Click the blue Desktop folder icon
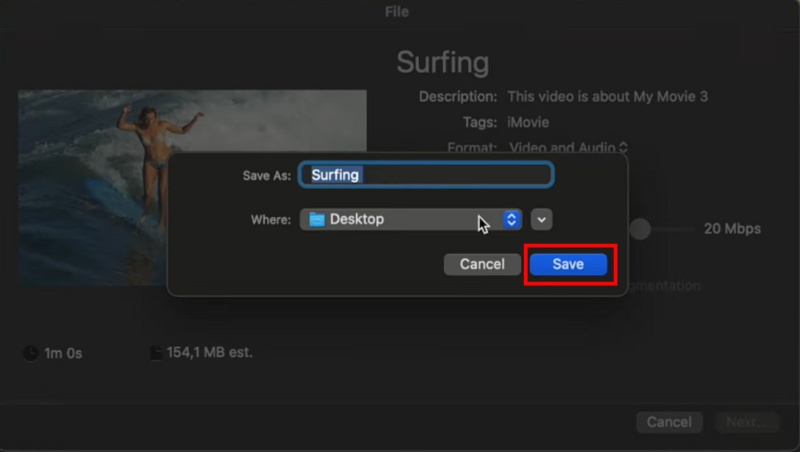Image resolution: width=800 pixels, height=452 pixels. (317, 219)
